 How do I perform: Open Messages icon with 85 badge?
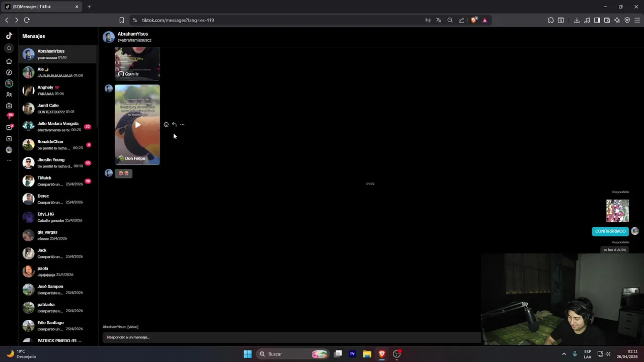pos(9,117)
